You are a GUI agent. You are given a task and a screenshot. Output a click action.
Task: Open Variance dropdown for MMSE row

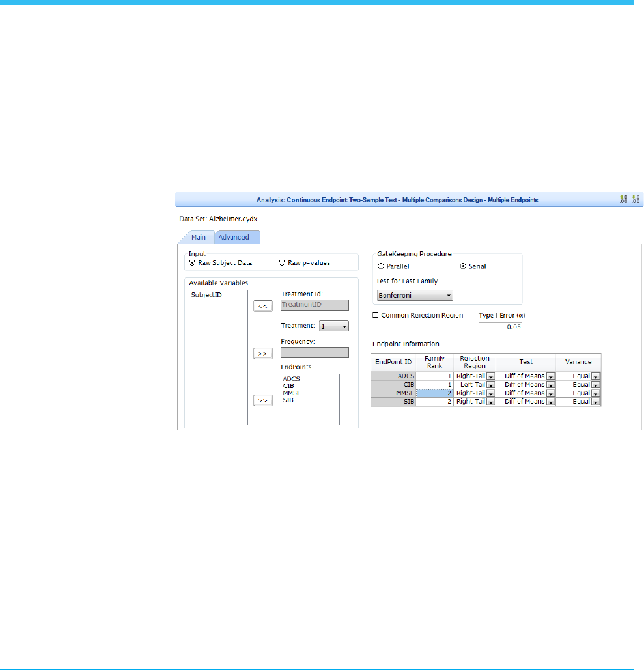[x=596, y=393]
